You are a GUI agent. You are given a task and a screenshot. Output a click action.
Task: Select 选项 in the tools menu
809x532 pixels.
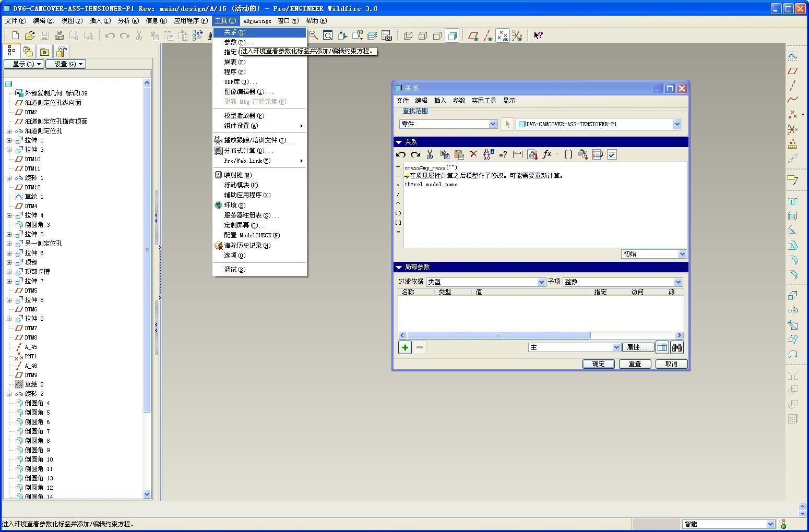click(x=259, y=256)
